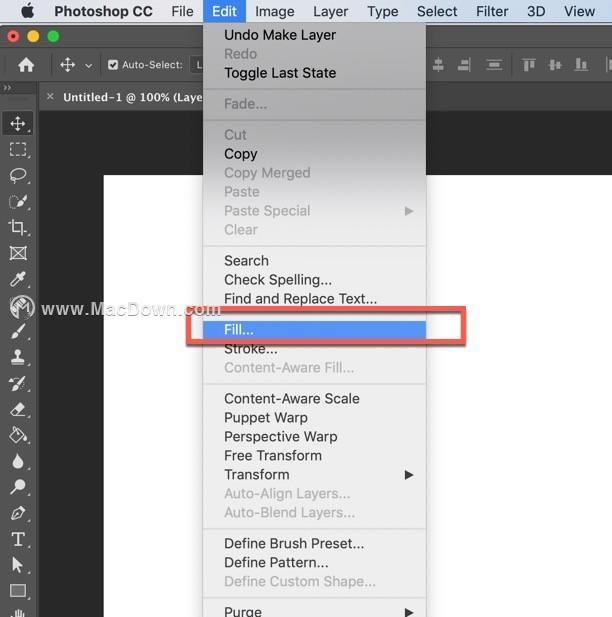The height and width of the screenshot is (617, 612).
Task: Expand the Paste Special submenu arrow
Action: 409,211
